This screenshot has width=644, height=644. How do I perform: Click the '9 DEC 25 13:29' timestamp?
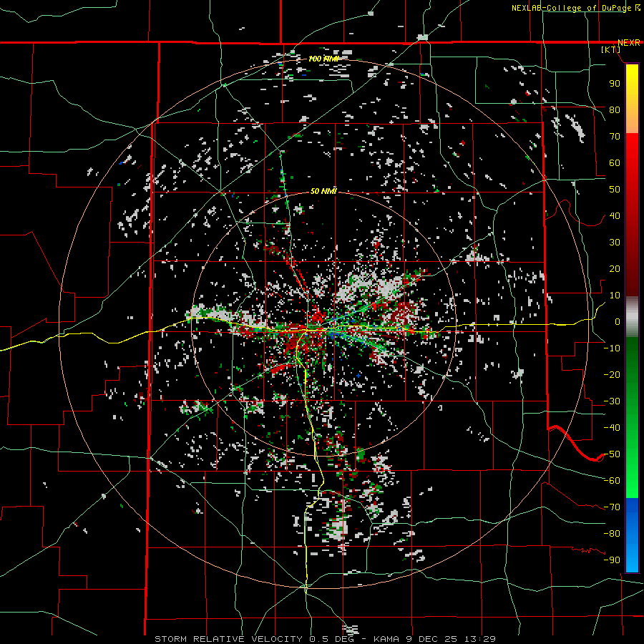pyautogui.click(x=450, y=639)
